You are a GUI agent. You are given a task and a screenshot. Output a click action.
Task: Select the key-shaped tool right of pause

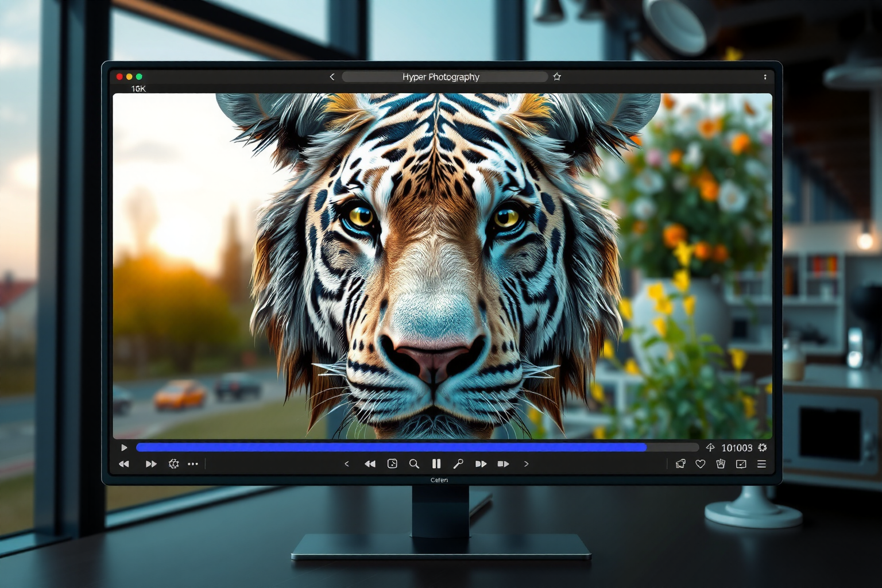pos(458,464)
